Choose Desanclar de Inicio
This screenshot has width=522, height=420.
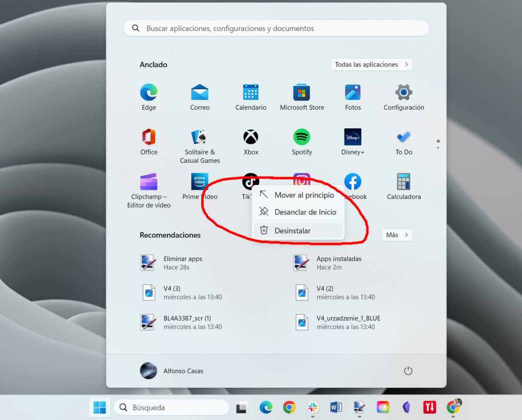coord(298,212)
